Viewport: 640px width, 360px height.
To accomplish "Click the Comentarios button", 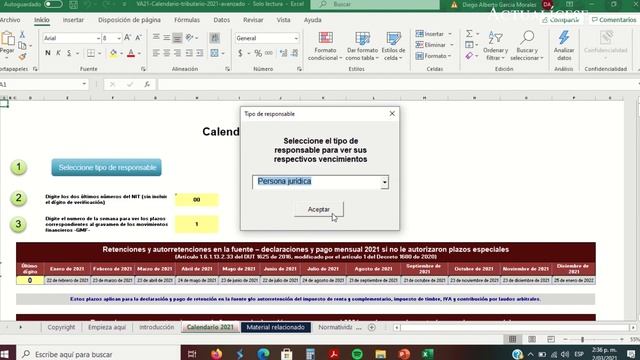I will coord(614,20).
